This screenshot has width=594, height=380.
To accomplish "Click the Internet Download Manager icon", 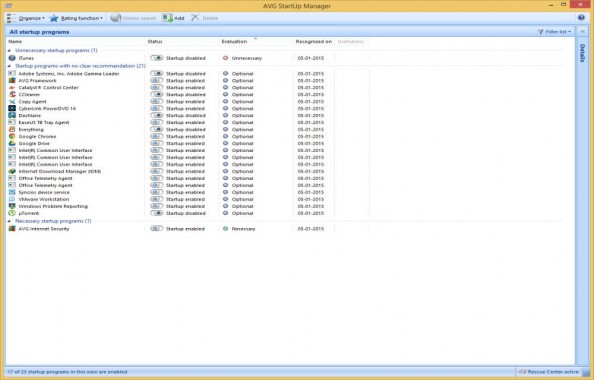I will (x=12, y=171).
